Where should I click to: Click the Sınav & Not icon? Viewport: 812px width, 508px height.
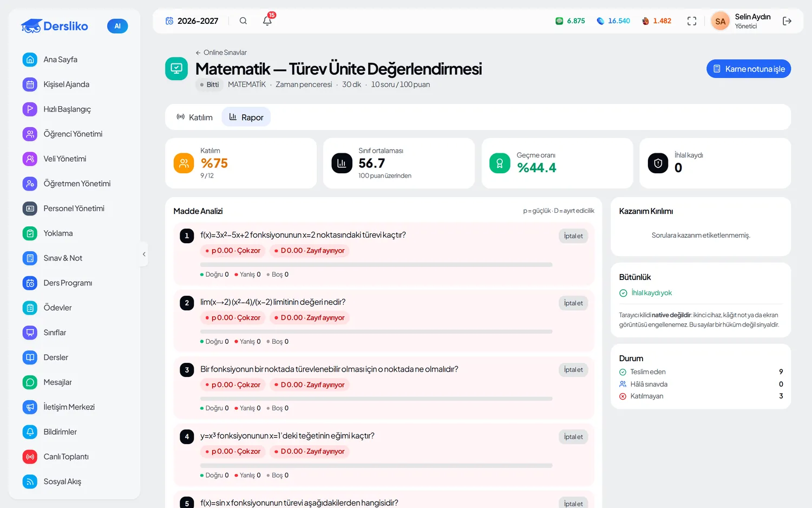(30, 258)
